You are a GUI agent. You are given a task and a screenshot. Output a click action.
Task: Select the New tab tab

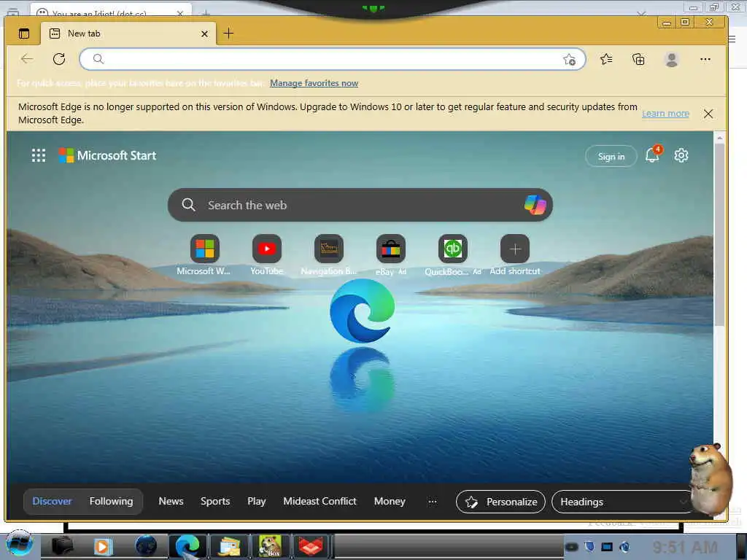point(128,34)
